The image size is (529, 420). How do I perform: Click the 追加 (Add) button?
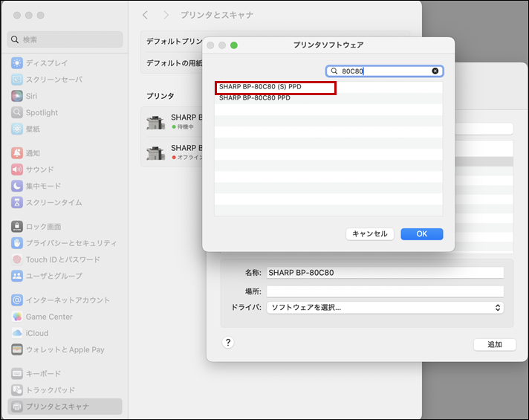coord(495,345)
